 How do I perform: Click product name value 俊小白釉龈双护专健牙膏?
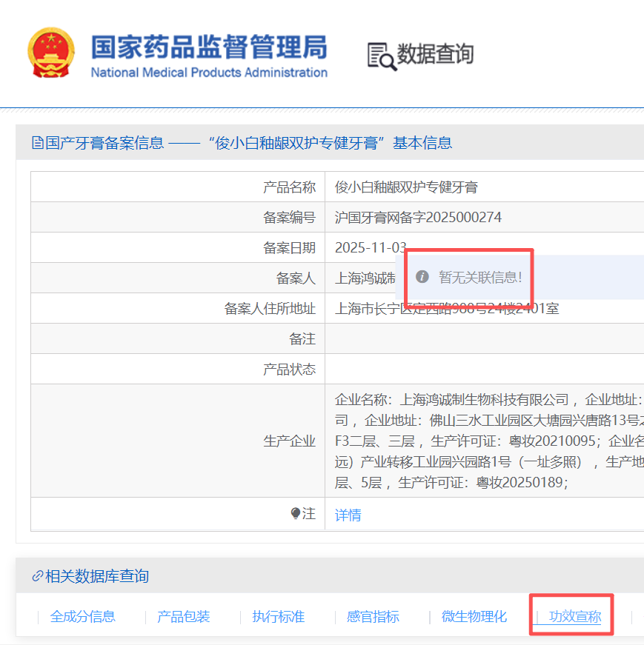coord(406,187)
